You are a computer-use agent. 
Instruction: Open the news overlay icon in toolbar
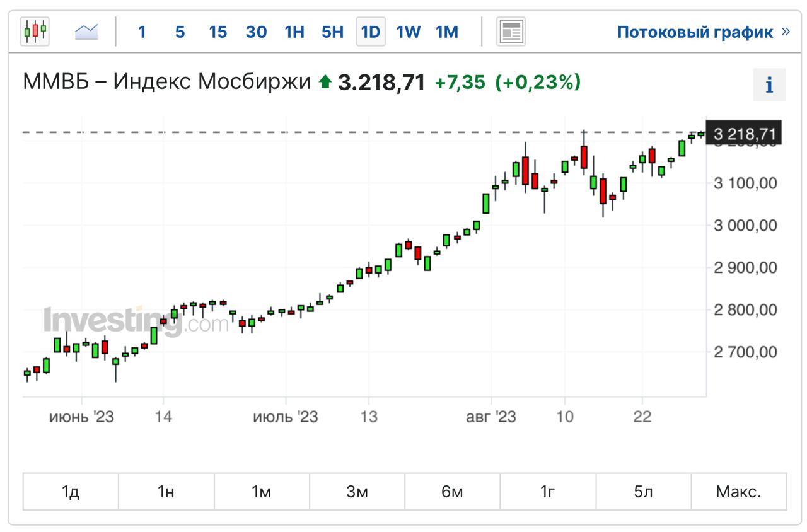click(511, 31)
